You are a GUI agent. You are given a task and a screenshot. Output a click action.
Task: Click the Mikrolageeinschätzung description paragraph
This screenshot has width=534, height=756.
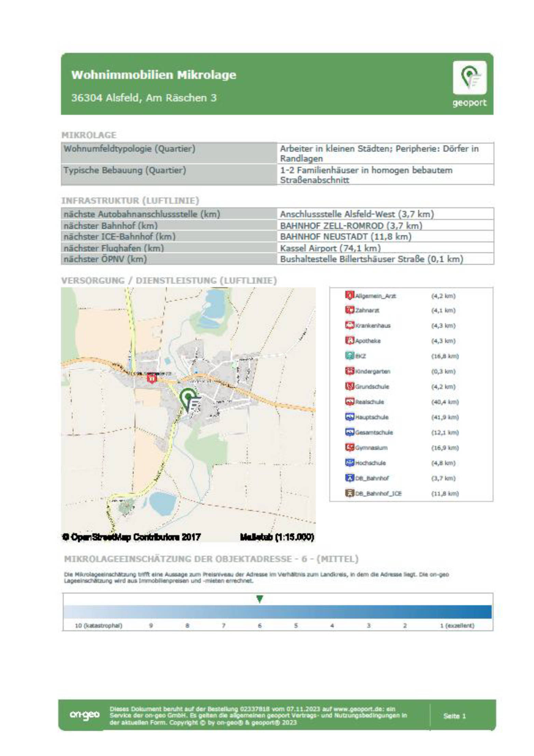coord(256,577)
